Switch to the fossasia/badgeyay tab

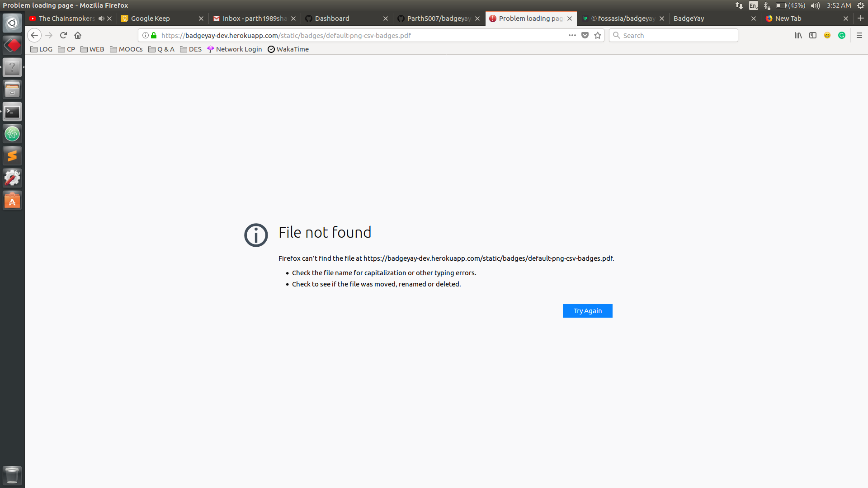(623, 19)
